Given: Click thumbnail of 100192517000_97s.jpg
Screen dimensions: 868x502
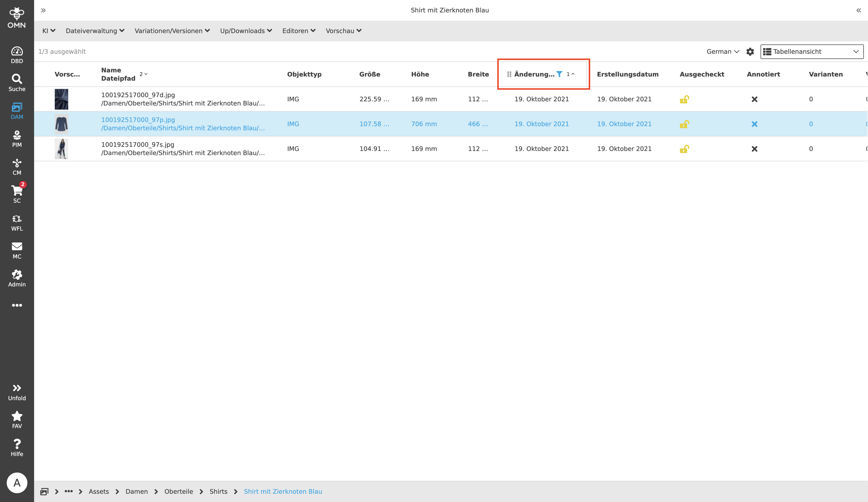Looking at the screenshot, I should click(61, 149).
